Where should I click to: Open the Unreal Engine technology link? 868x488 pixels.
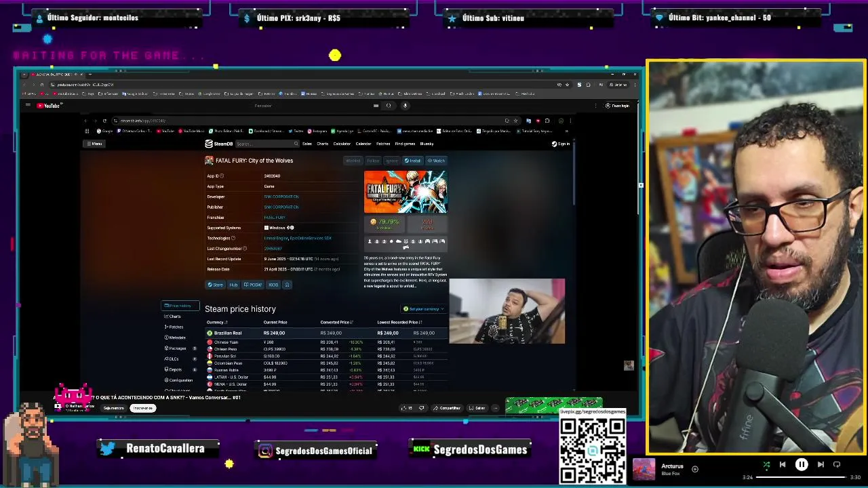[x=276, y=238]
